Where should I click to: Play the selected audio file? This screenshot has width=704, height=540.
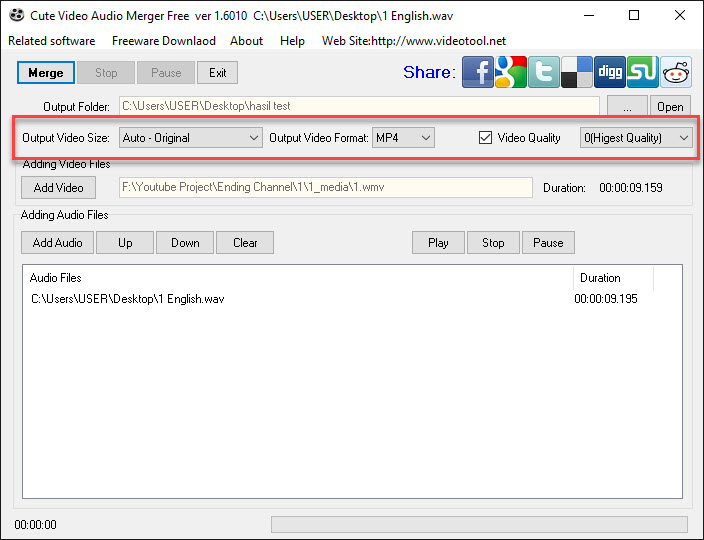click(x=438, y=243)
